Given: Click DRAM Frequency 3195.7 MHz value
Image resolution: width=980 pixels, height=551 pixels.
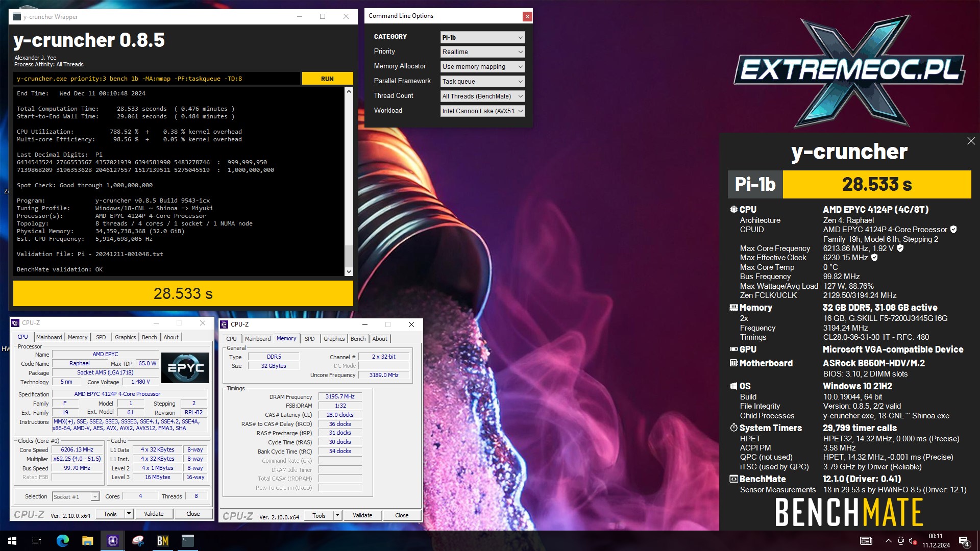Looking at the screenshot, I should [x=340, y=396].
